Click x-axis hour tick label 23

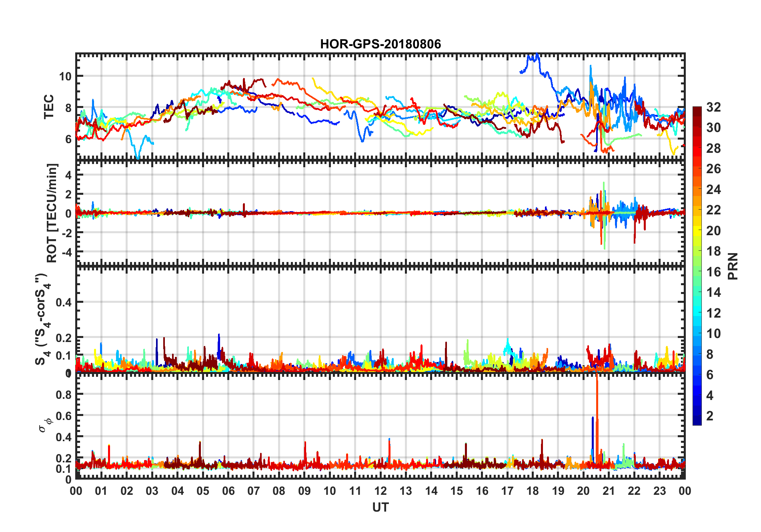pyautogui.click(x=660, y=491)
